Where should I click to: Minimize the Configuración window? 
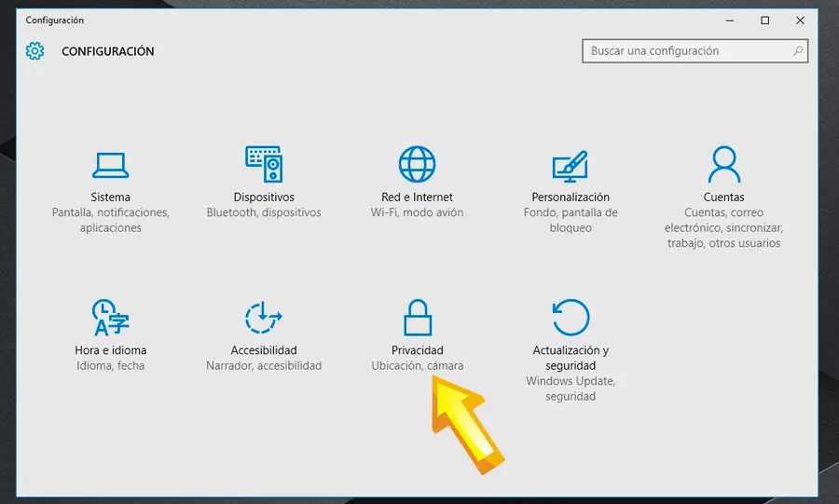coord(730,20)
